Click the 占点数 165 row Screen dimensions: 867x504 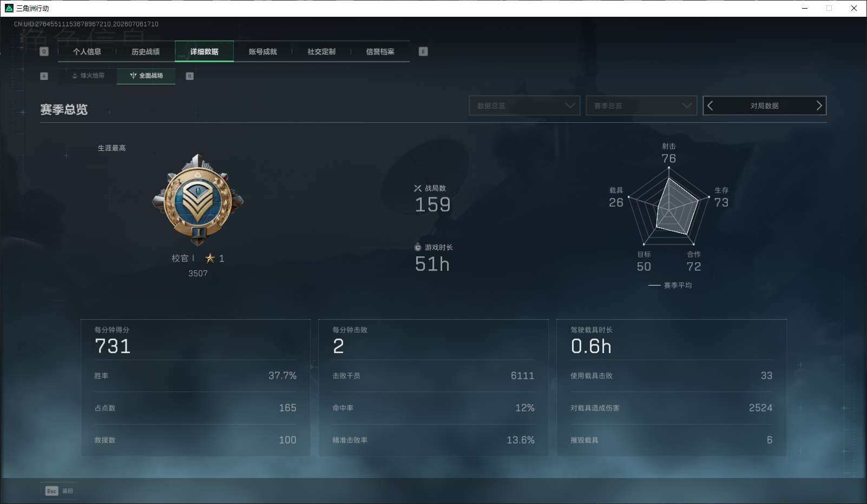tap(195, 408)
